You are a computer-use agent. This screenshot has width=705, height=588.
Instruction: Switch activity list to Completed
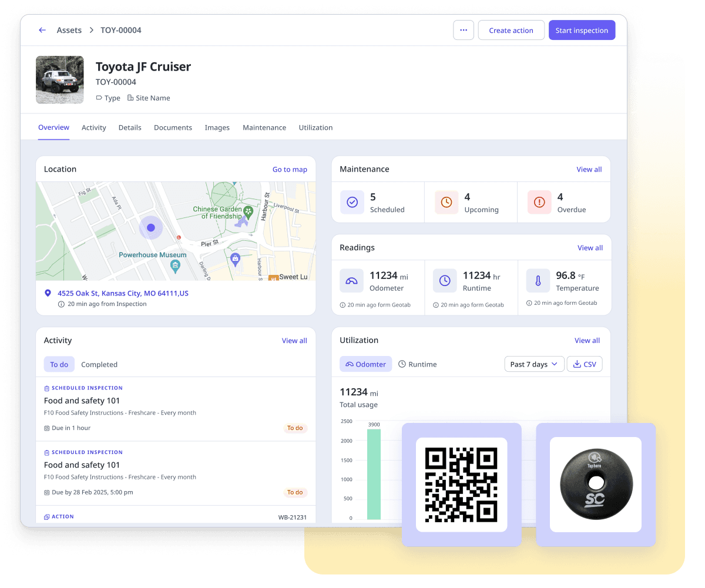[x=99, y=364]
